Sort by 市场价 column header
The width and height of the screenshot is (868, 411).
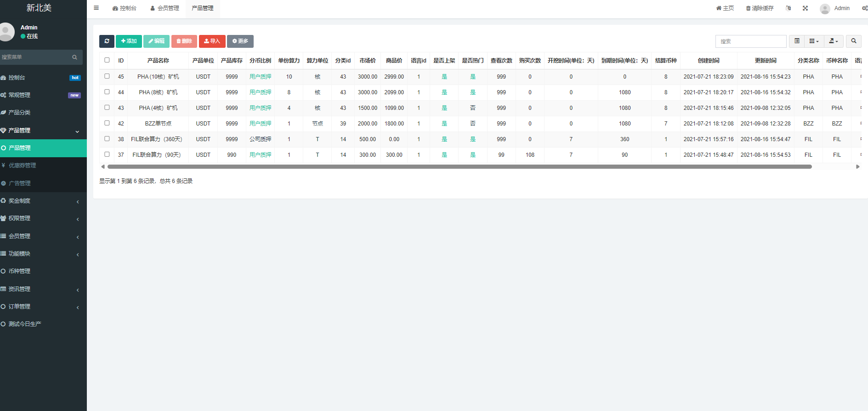pyautogui.click(x=368, y=61)
